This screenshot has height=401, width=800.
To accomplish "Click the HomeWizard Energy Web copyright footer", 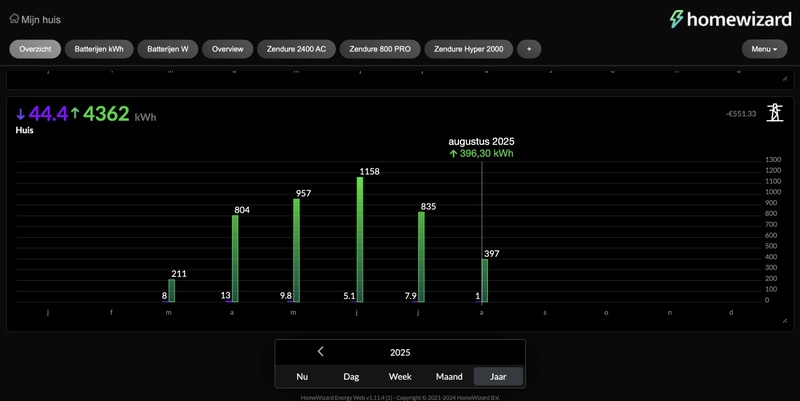I will 400,397.
